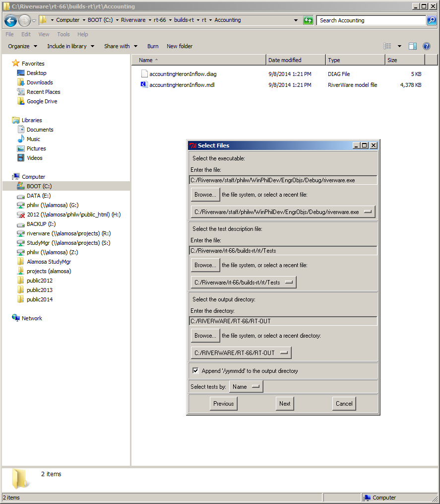The height and width of the screenshot is (504, 440).
Task: Click builds-rt in address breadcrumb
Action: coord(184,20)
